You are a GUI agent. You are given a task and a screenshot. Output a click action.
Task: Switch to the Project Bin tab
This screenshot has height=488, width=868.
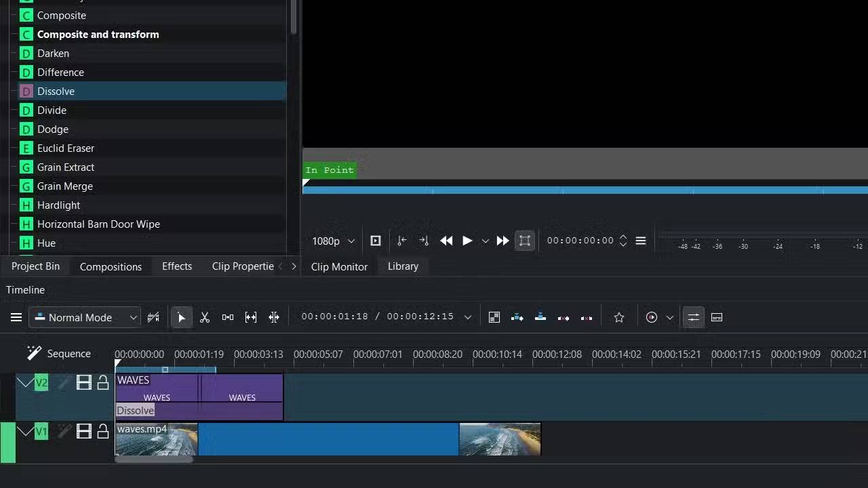click(x=35, y=266)
